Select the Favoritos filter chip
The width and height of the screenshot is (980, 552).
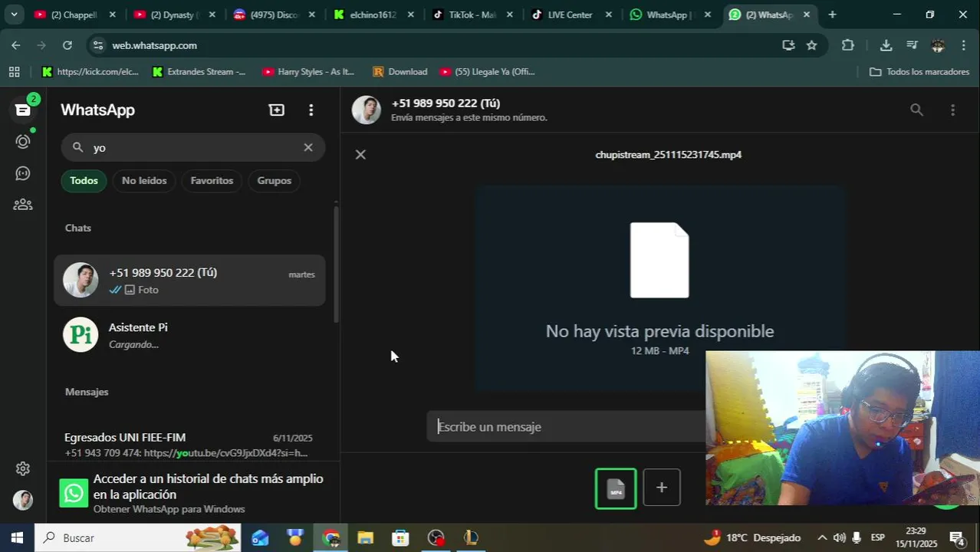tap(212, 181)
